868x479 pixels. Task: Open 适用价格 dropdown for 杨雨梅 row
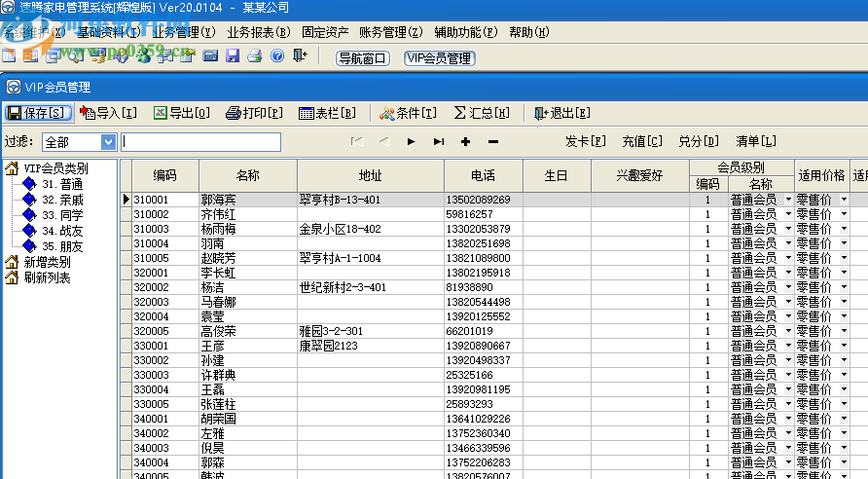tap(844, 229)
